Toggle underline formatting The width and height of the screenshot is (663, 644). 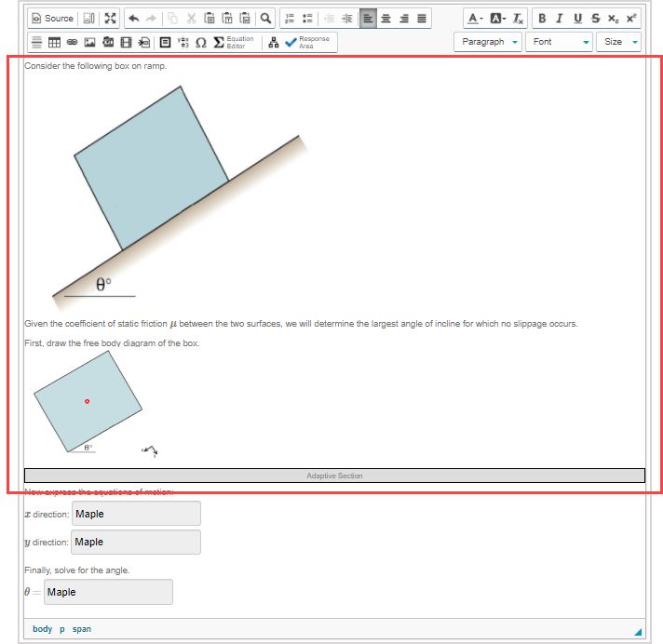click(x=577, y=19)
